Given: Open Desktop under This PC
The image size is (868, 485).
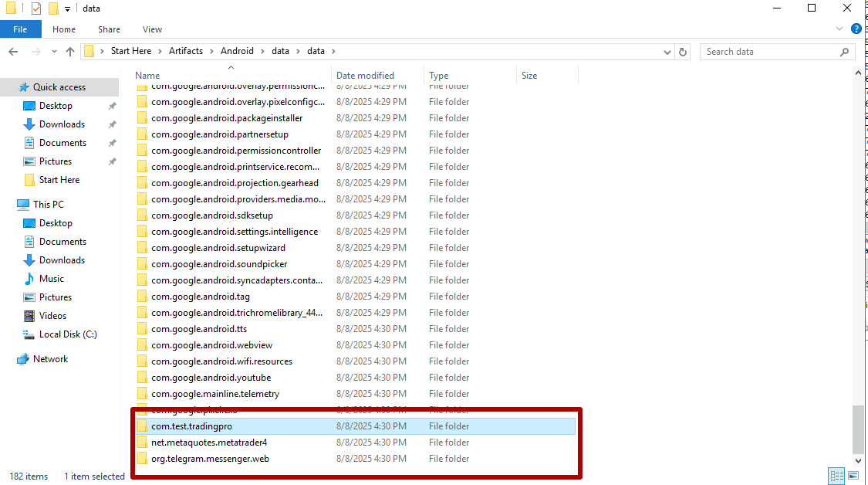Looking at the screenshot, I should tap(56, 223).
